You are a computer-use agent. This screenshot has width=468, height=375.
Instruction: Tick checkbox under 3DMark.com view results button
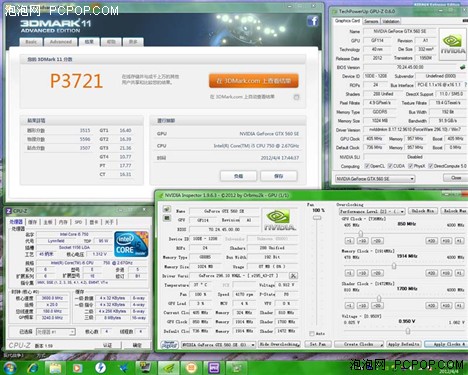pos(296,97)
